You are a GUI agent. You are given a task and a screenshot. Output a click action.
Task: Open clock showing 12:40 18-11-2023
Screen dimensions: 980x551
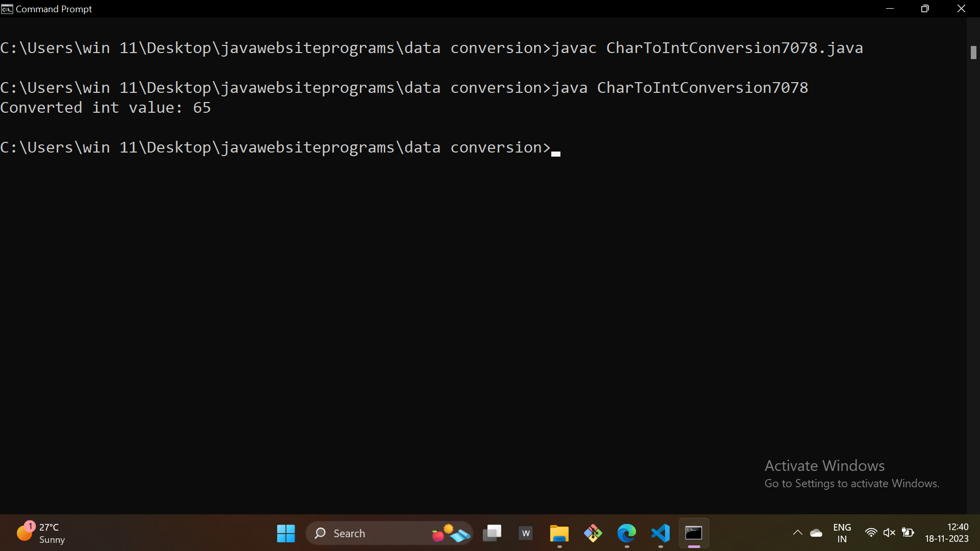[946, 533]
